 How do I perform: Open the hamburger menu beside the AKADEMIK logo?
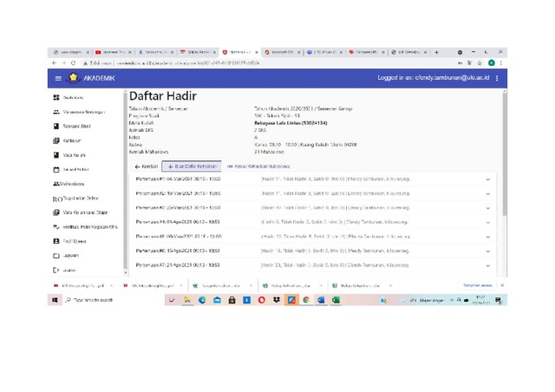pyautogui.click(x=58, y=78)
